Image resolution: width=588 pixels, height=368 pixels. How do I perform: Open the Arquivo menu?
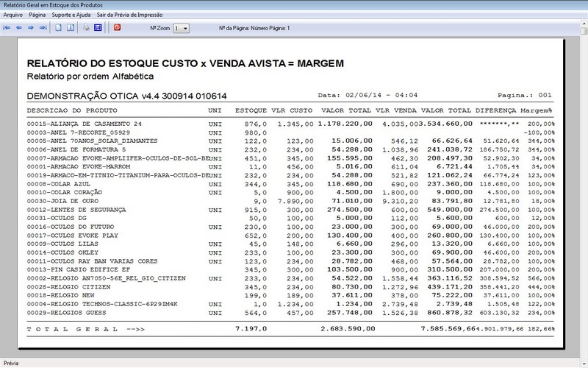point(13,15)
